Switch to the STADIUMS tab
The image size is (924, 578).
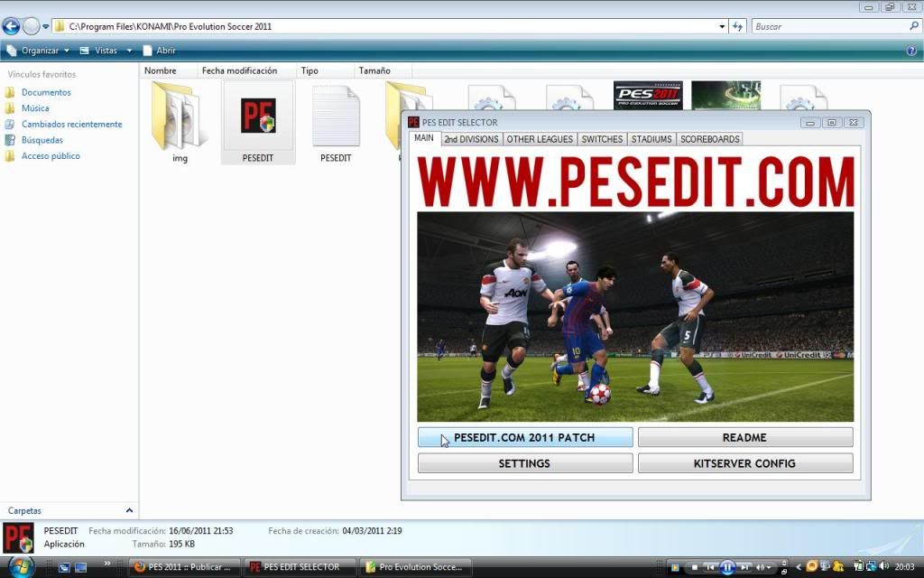(x=651, y=139)
